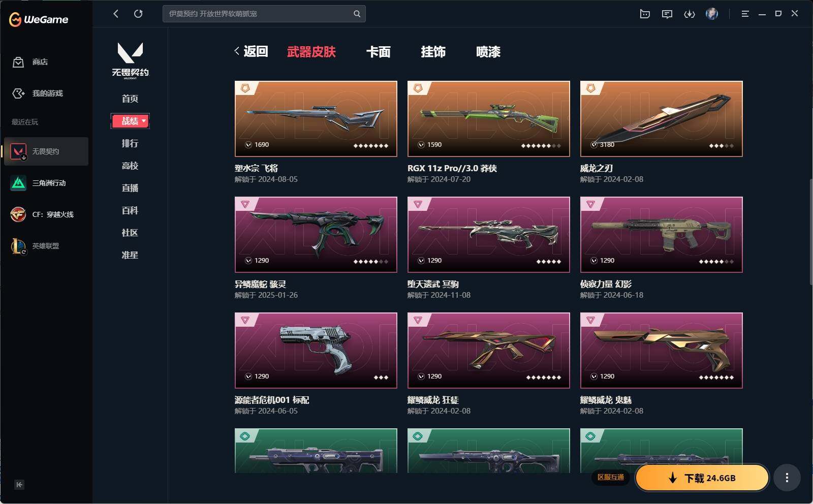Switch to the 卡面 tab

[x=379, y=52]
